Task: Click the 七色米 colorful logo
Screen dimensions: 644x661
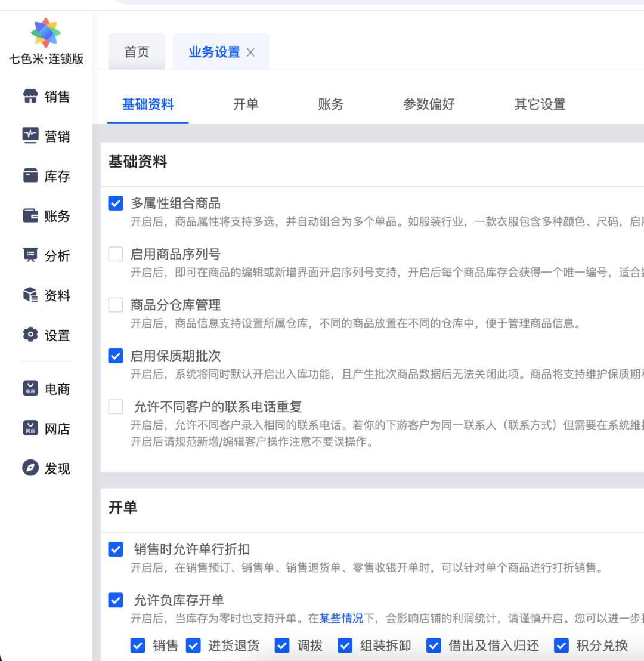Action: (46, 33)
